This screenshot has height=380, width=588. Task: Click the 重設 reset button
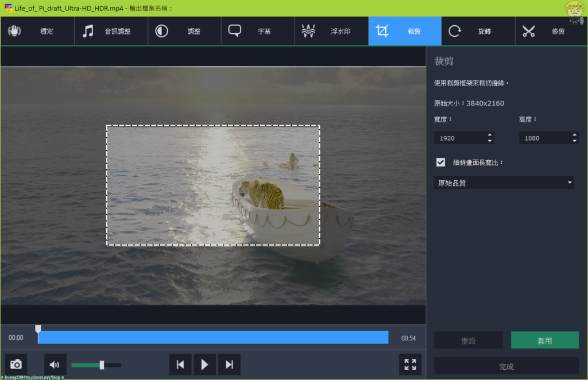(469, 340)
